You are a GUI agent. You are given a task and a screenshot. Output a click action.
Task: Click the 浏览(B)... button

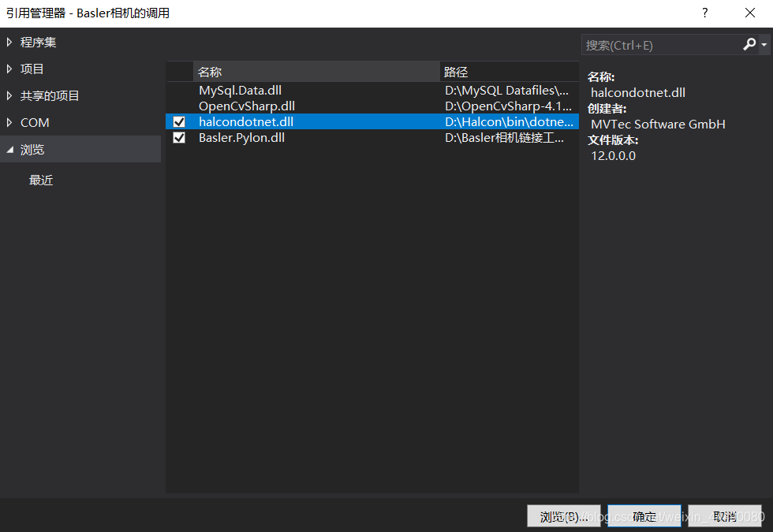click(563, 515)
